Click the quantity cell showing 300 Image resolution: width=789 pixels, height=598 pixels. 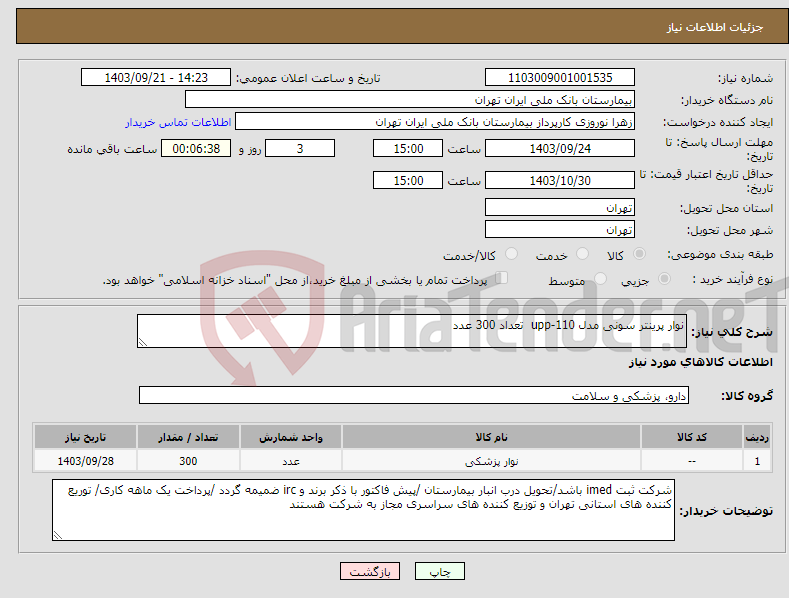coord(188,461)
